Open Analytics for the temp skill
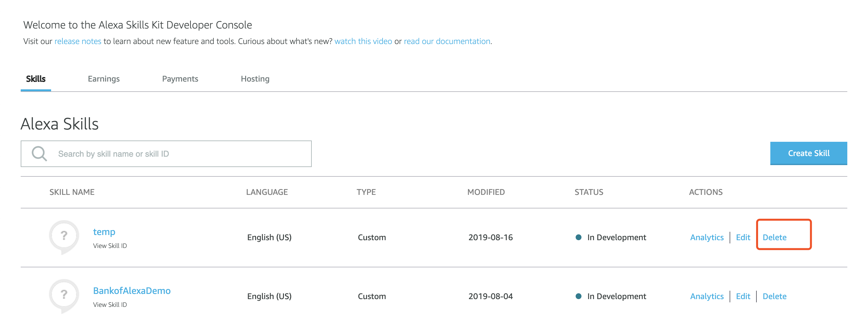The height and width of the screenshot is (325, 868). (x=707, y=237)
